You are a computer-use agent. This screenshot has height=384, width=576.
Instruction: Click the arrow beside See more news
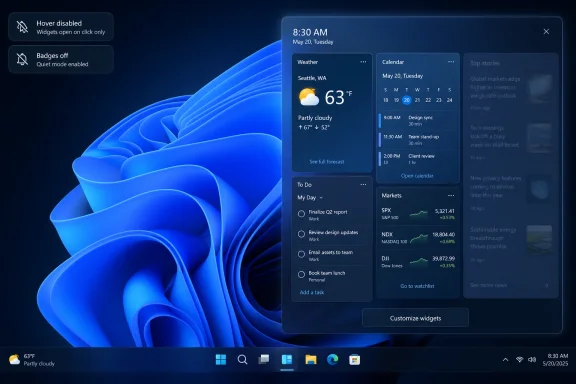pos(546,285)
